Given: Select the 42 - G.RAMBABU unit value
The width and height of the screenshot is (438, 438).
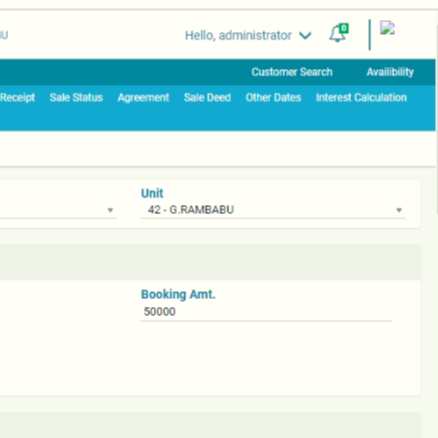Looking at the screenshot, I should (x=191, y=210).
